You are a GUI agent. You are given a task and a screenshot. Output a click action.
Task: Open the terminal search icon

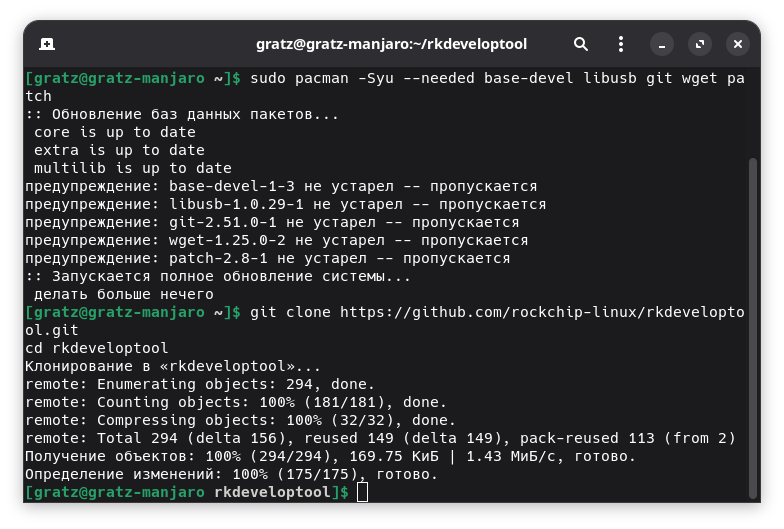(581, 44)
